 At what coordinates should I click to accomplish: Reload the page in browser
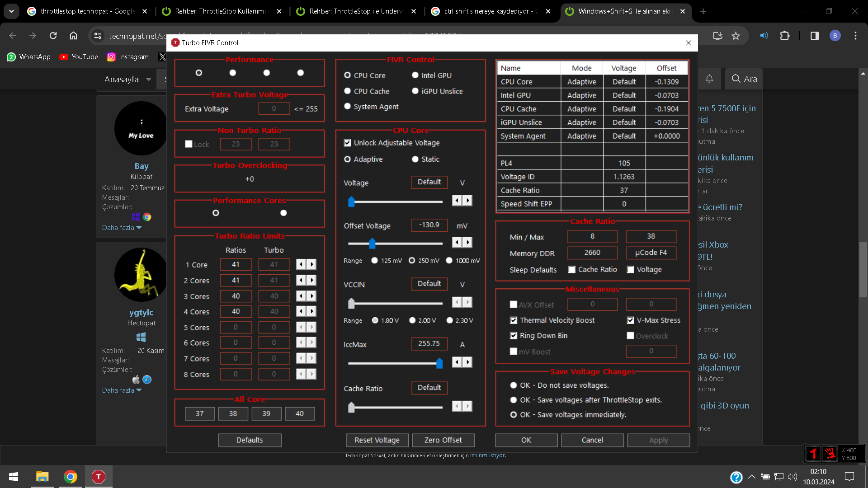[x=53, y=36]
